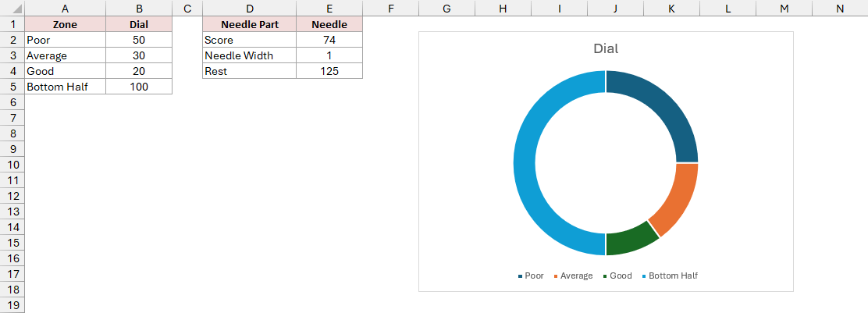Click the 'Poor' legend entry

tap(531, 276)
